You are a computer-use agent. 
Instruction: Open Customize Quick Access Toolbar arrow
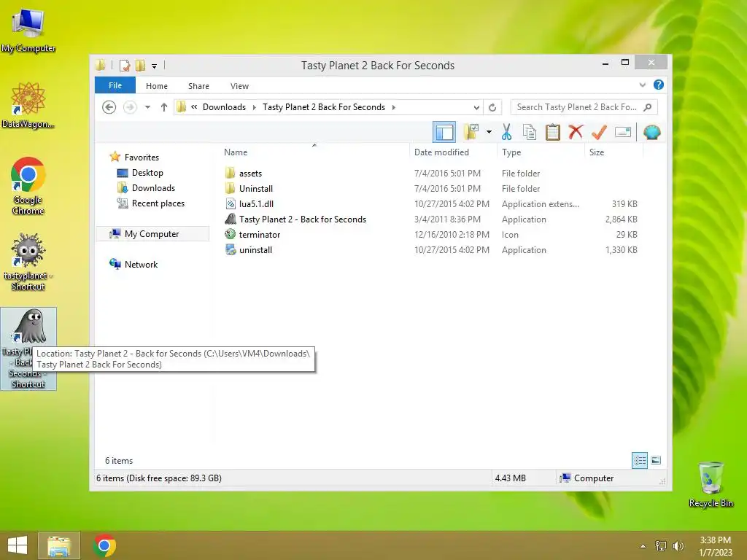(x=155, y=66)
